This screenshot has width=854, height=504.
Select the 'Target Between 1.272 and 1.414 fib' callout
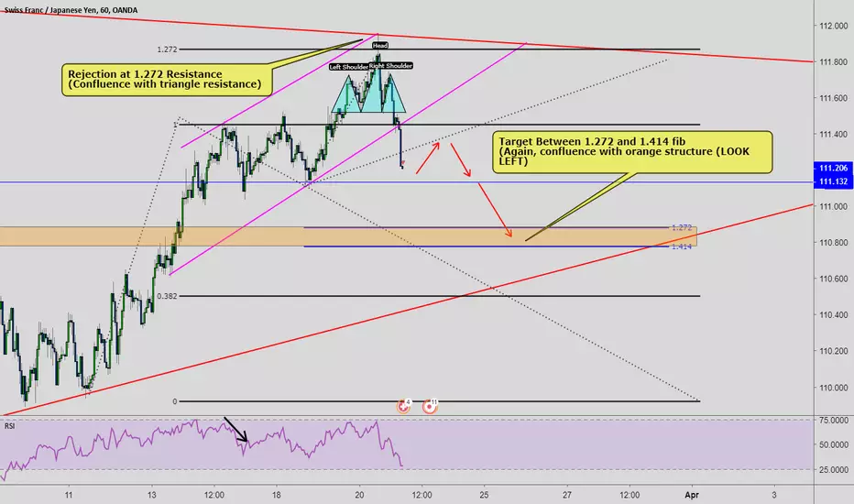[632, 152]
